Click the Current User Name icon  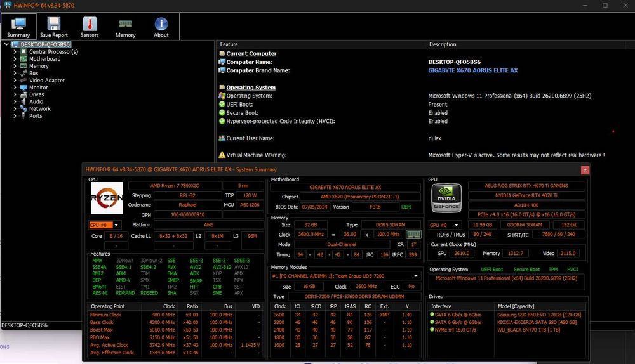(x=222, y=138)
